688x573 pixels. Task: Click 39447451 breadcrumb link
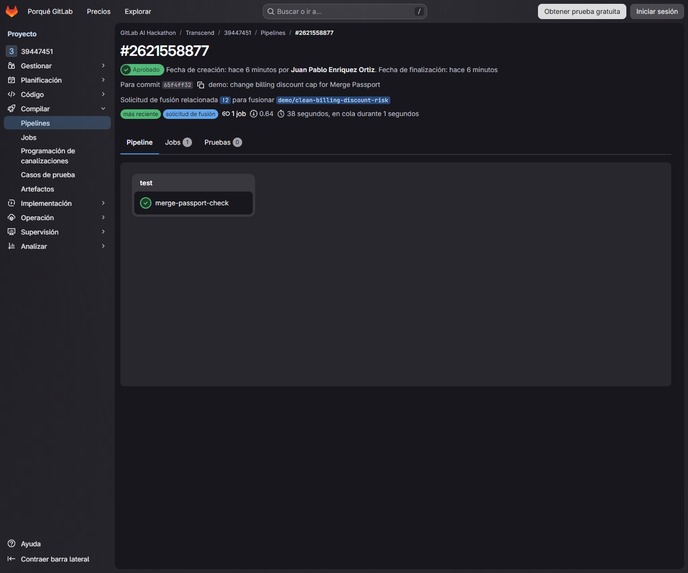coord(237,33)
